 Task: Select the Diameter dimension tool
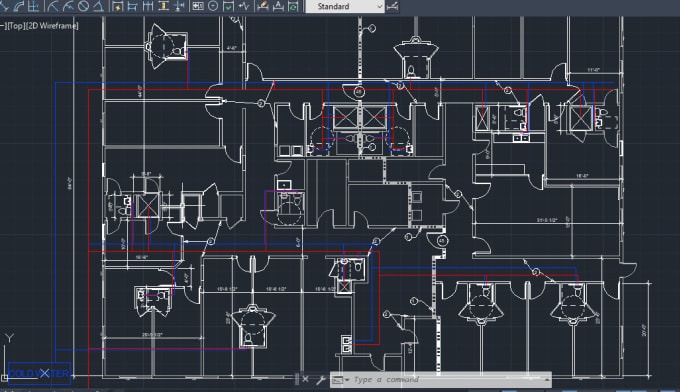[83, 6]
